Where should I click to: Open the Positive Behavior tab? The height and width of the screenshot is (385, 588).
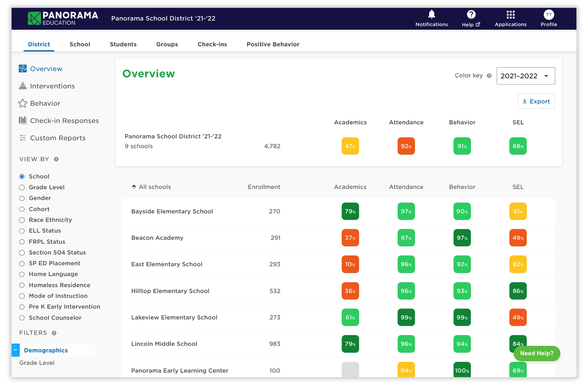(x=273, y=45)
